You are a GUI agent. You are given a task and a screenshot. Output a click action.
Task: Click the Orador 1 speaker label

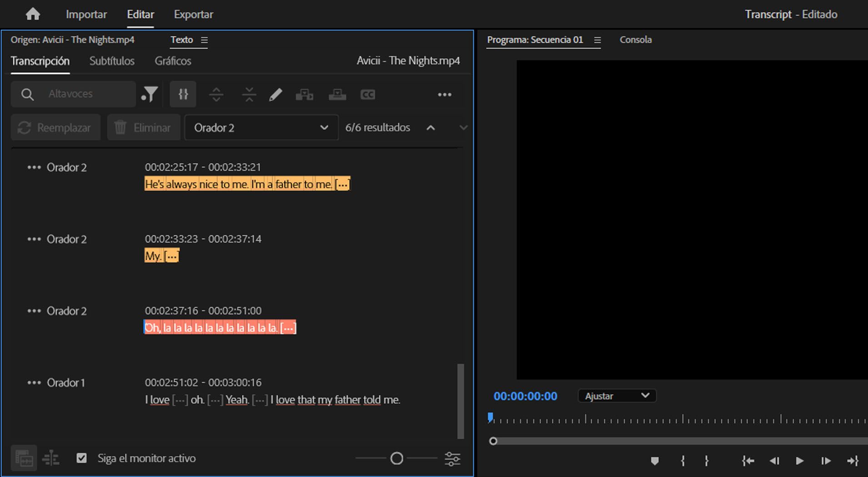(x=66, y=383)
